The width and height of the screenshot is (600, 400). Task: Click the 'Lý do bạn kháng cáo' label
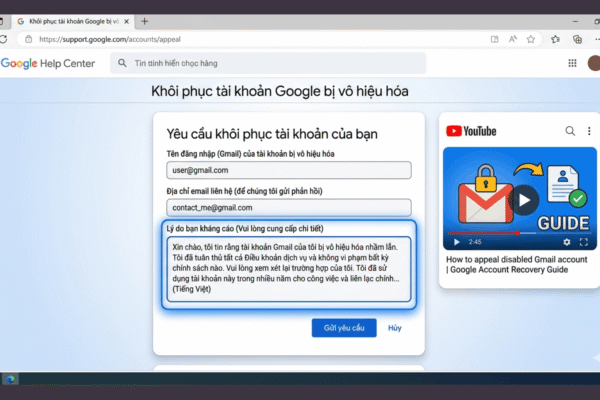tap(245, 229)
